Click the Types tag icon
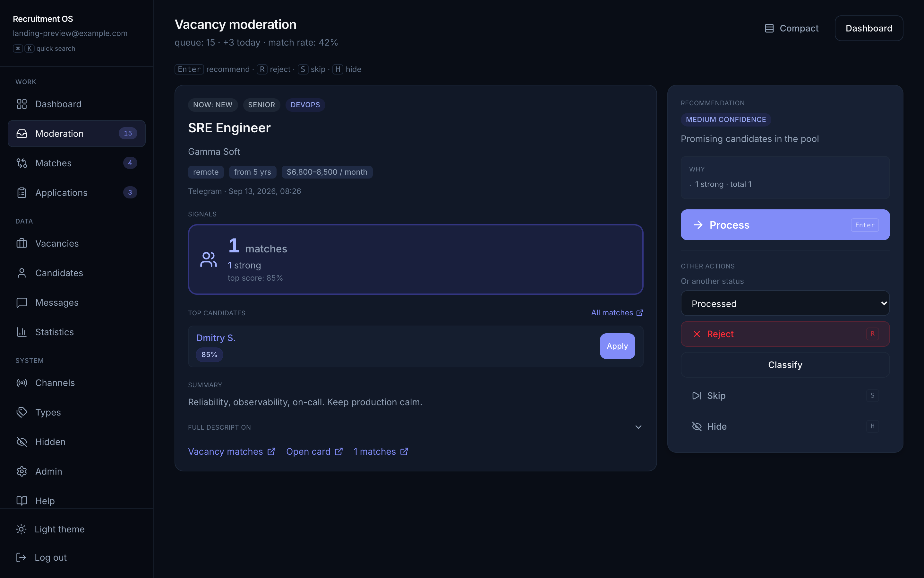Image resolution: width=924 pixels, height=578 pixels. tap(22, 412)
